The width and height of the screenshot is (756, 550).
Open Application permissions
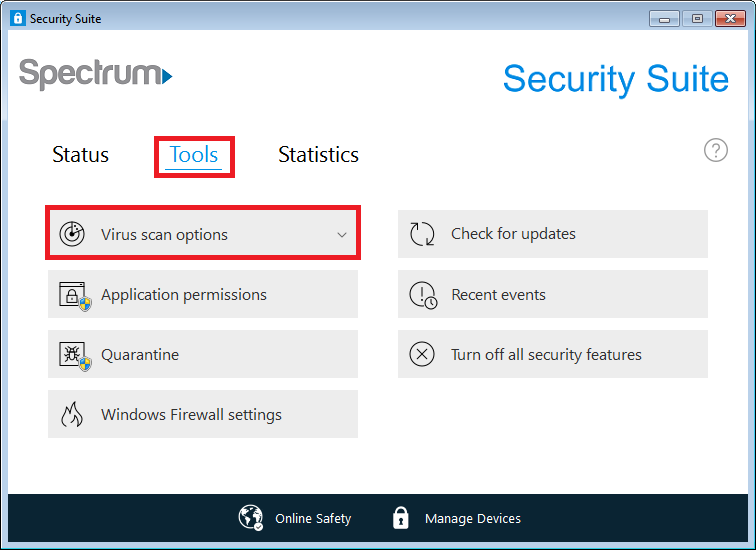[x=203, y=294]
